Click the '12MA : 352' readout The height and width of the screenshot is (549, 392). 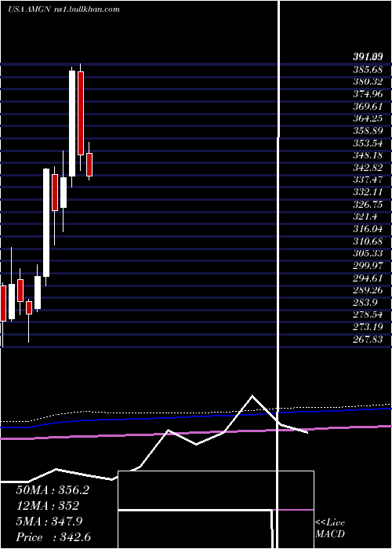[x=47, y=506]
